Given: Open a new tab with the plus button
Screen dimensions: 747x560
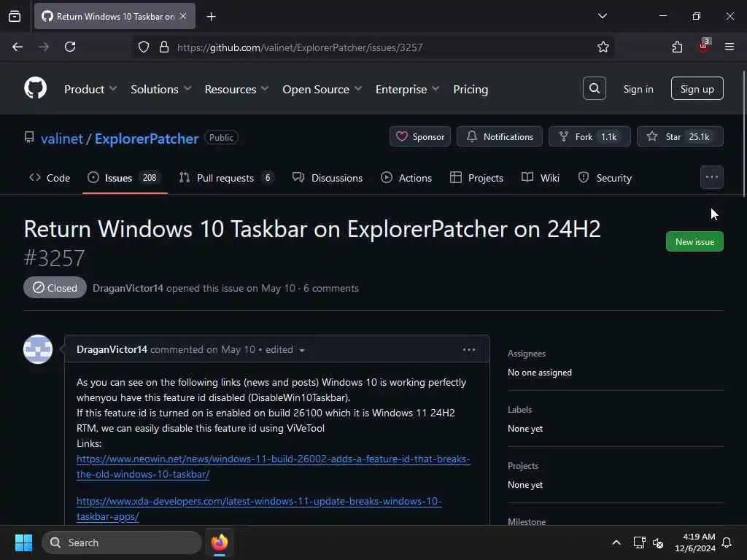Looking at the screenshot, I should (x=211, y=17).
